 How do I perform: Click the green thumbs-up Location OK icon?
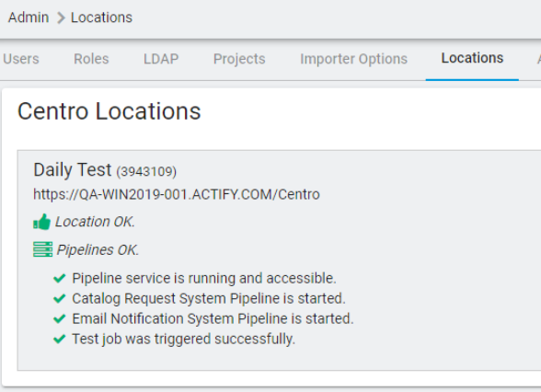click(x=41, y=222)
